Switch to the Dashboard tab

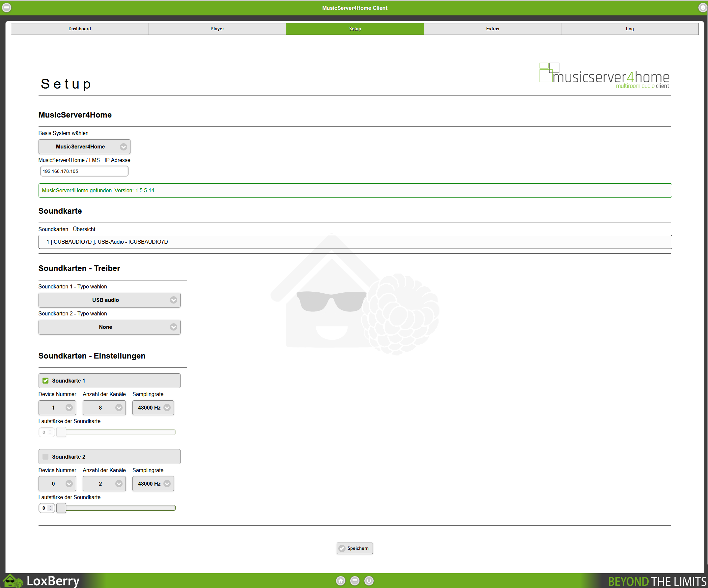pos(80,29)
